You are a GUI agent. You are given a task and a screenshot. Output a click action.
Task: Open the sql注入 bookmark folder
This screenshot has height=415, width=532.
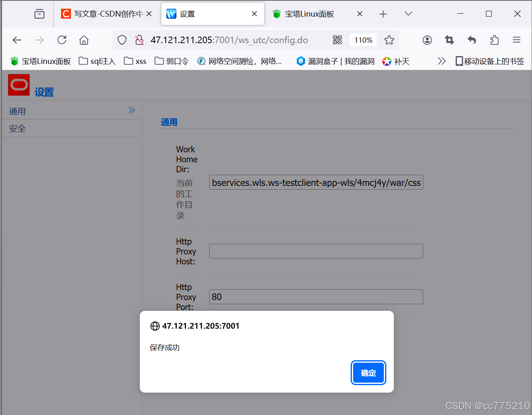point(97,61)
